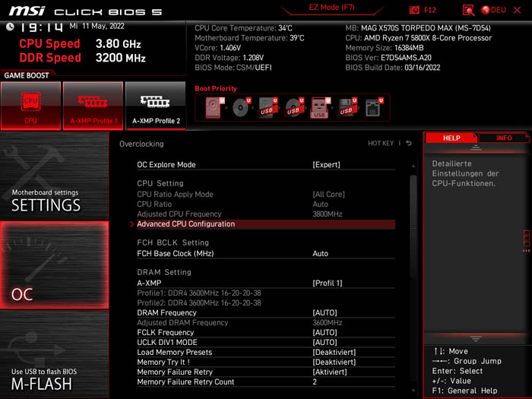Select the network boot device icon
Viewport: 532px width, 399px height.
click(374, 108)
